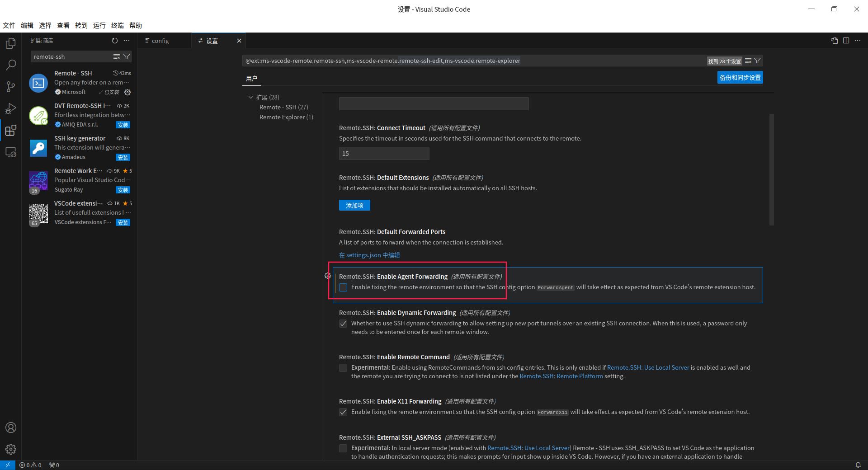Refresh the extensions marketplace list
This screenshot has height=470, width=868.
pyautogui.click(x=115, y=41)
